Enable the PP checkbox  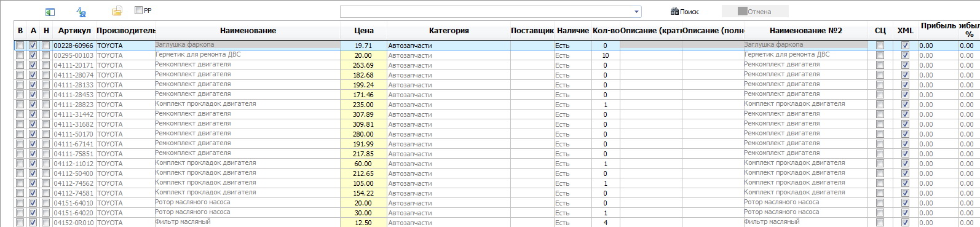point(138,10)
